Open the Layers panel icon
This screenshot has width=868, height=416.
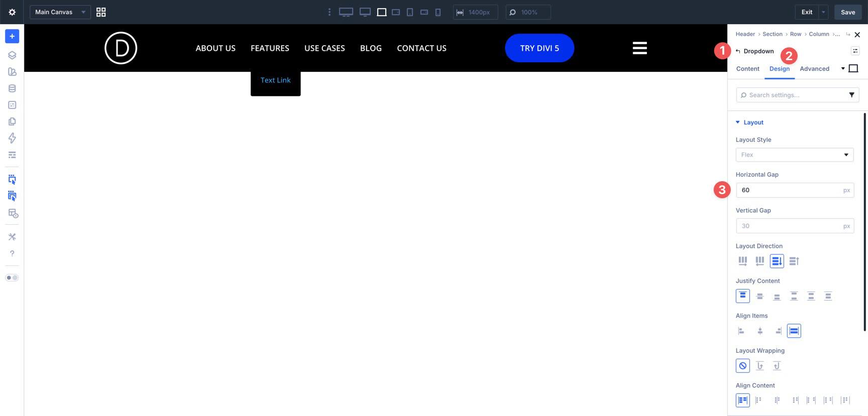pos(12,55)
